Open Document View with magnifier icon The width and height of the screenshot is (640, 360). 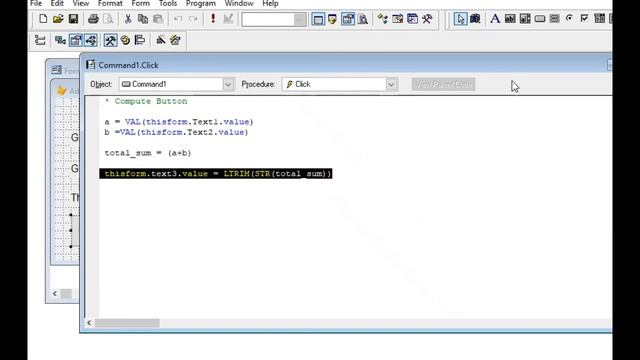363,19
